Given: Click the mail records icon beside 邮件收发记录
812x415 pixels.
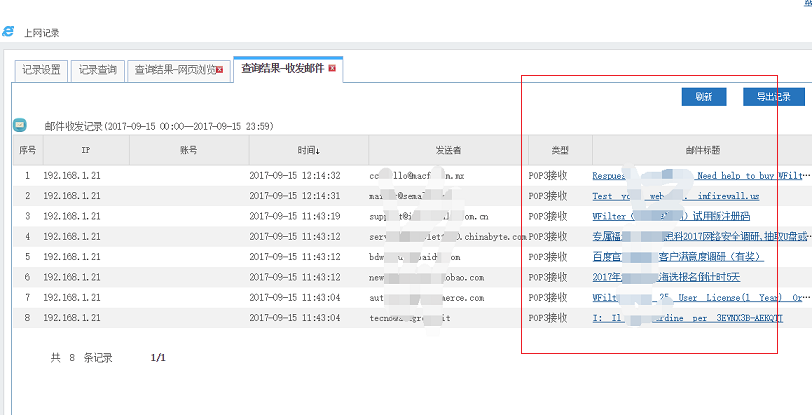Looking at the screenshot, I should coord(19,125).
